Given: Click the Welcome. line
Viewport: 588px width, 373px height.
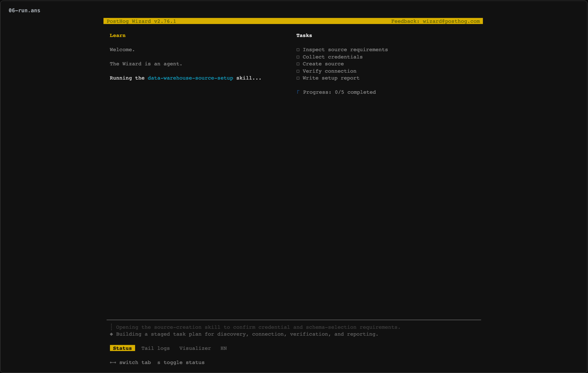Looking at the screenshot, I should point(122,49).
